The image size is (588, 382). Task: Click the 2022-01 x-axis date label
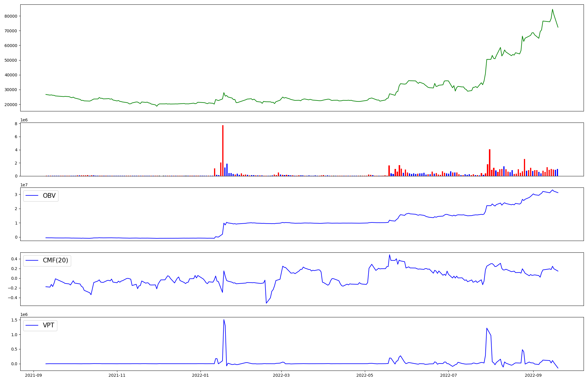click(x=201, y=375)
